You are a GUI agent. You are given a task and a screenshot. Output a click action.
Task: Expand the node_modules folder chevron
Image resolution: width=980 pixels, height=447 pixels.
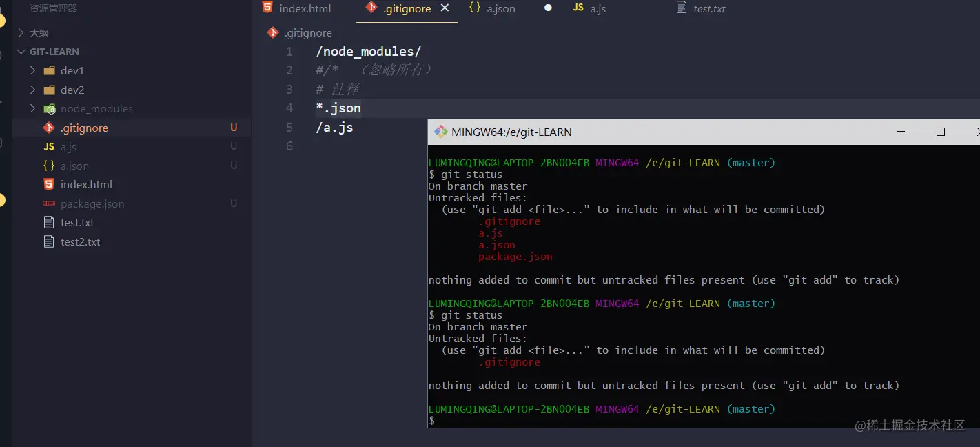pyautogui.click(x=32, y=108)
